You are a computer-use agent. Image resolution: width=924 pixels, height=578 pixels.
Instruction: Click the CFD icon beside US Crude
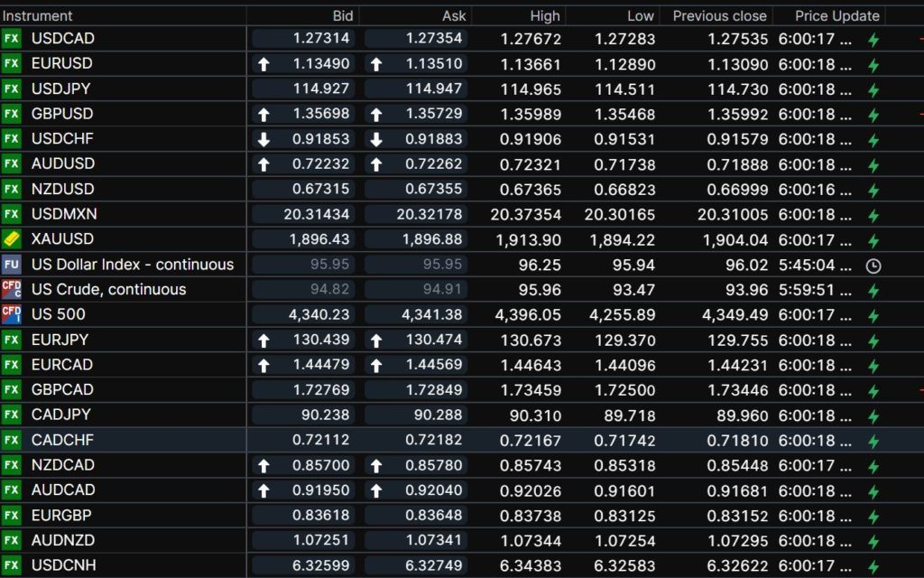12,290
